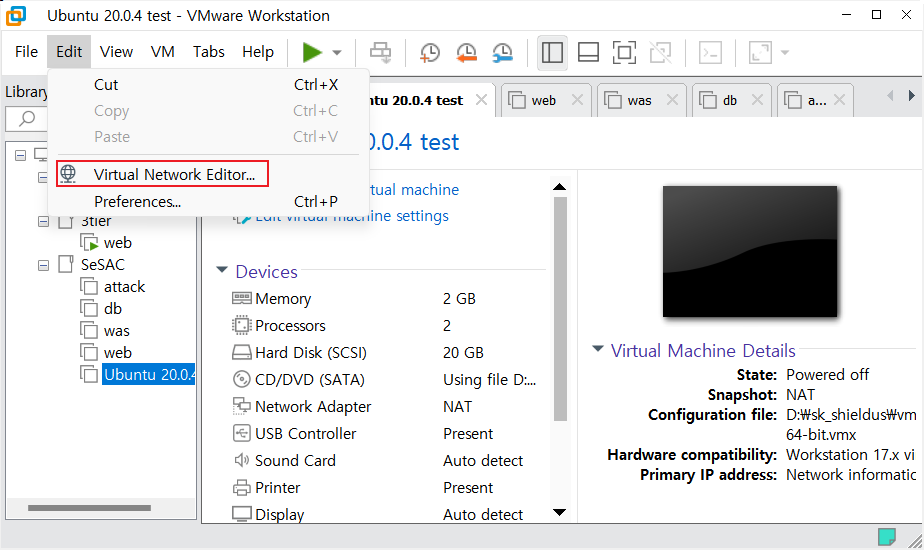
Task: Click the library search field
Action: coord(27,119)
